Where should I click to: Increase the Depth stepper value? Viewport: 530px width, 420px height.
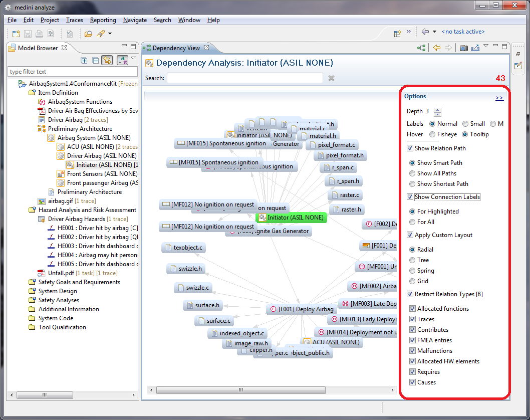[437, 109]
